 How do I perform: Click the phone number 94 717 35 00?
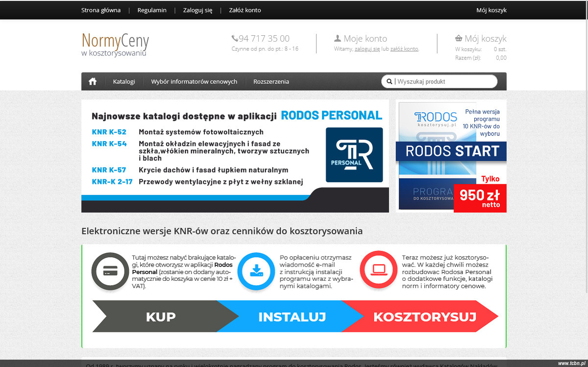(x=264, y=38)
